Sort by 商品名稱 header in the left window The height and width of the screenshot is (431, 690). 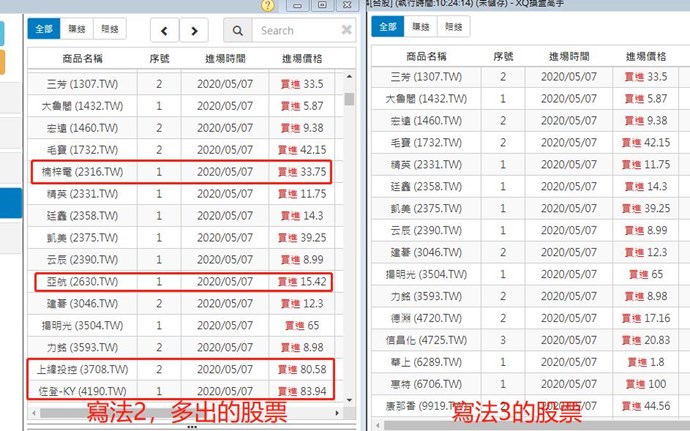coord(82,59)
